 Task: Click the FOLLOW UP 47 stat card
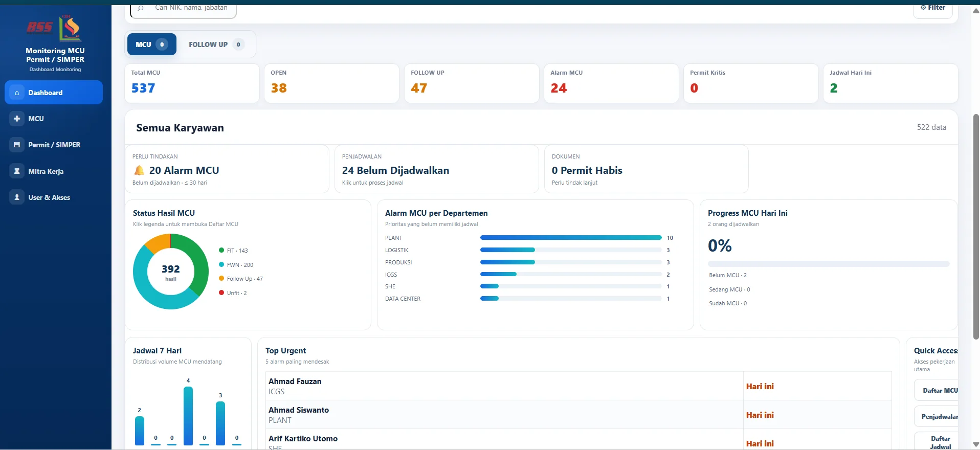click(x=472, y=83)
